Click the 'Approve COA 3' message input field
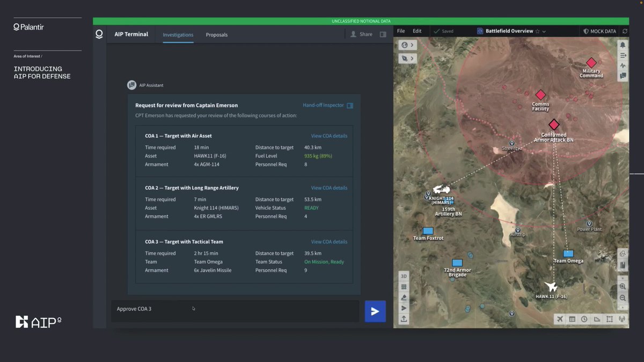This screenshot has width=644, height=362. [235, 311]
